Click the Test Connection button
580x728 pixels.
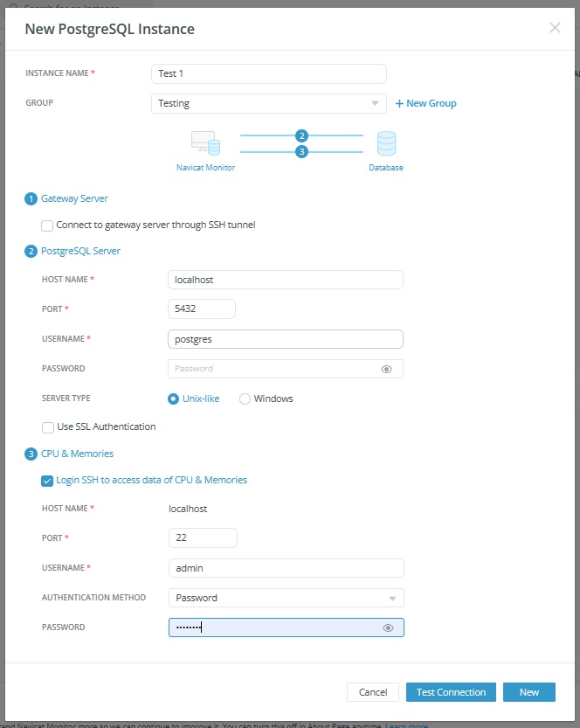451,692
